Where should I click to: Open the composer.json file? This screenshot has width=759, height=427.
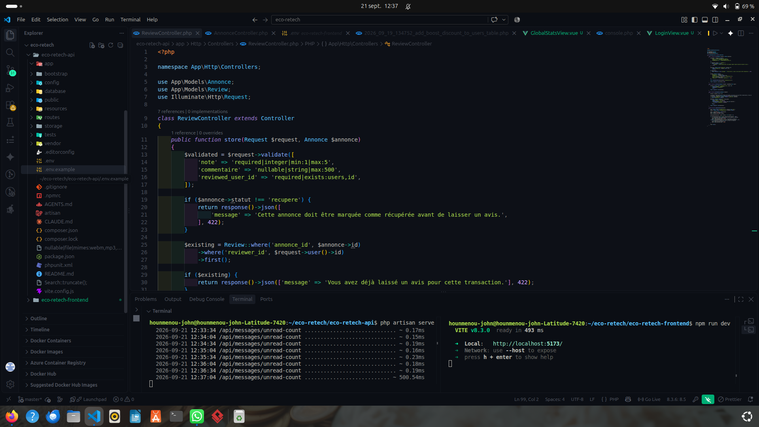pos(61,230)
